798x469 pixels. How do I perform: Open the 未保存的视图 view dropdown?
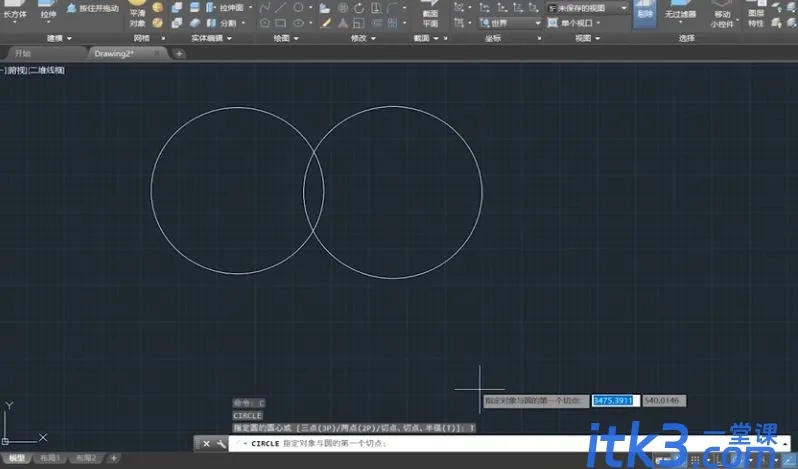click(587, 8)
